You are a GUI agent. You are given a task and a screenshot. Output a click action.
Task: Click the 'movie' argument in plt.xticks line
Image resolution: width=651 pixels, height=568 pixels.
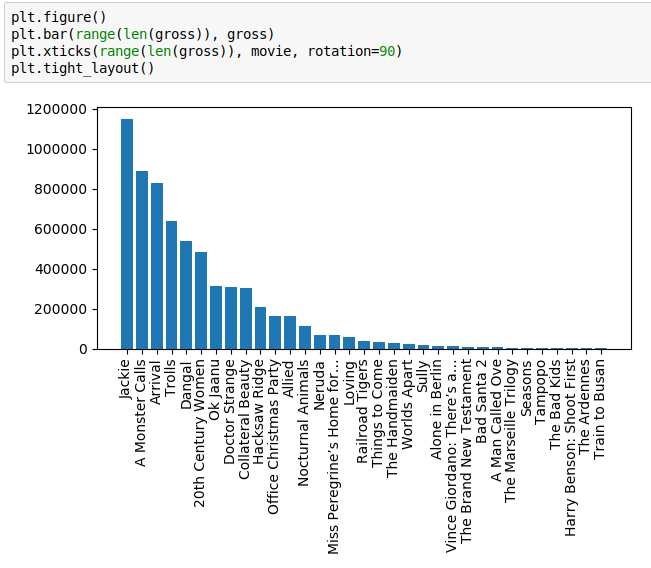coord(271,51)
